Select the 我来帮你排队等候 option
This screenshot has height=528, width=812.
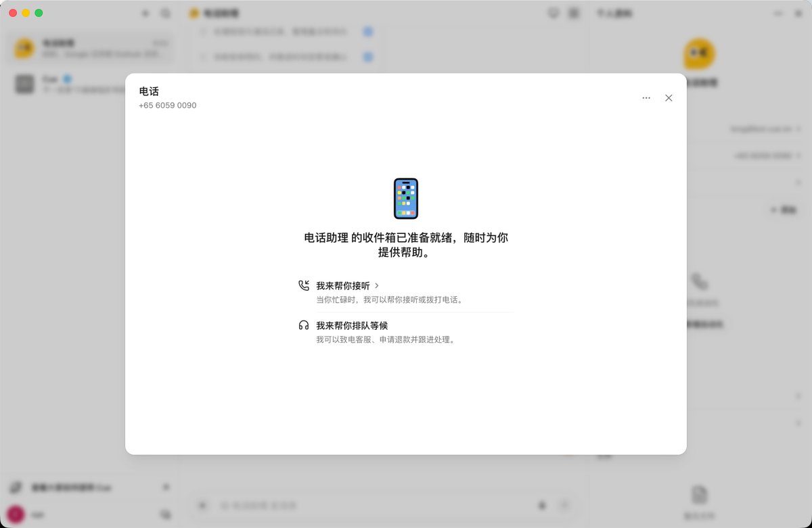click(406, 332)
